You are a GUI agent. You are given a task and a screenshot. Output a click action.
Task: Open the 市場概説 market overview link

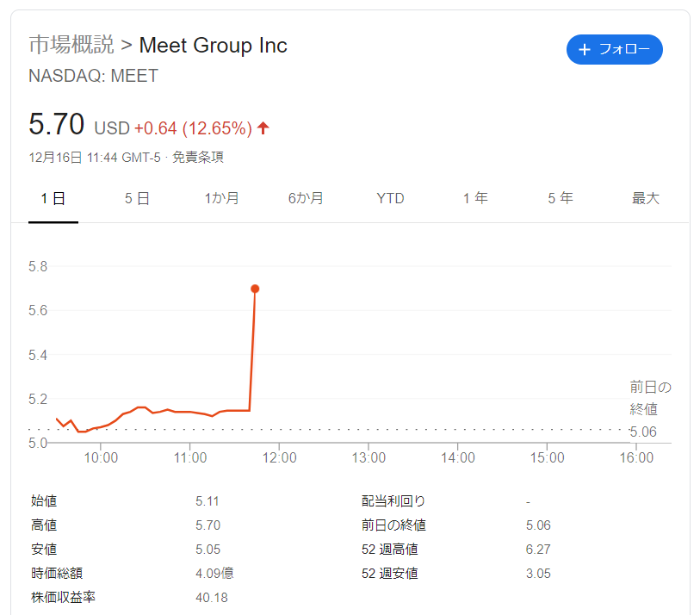(71, 45)
